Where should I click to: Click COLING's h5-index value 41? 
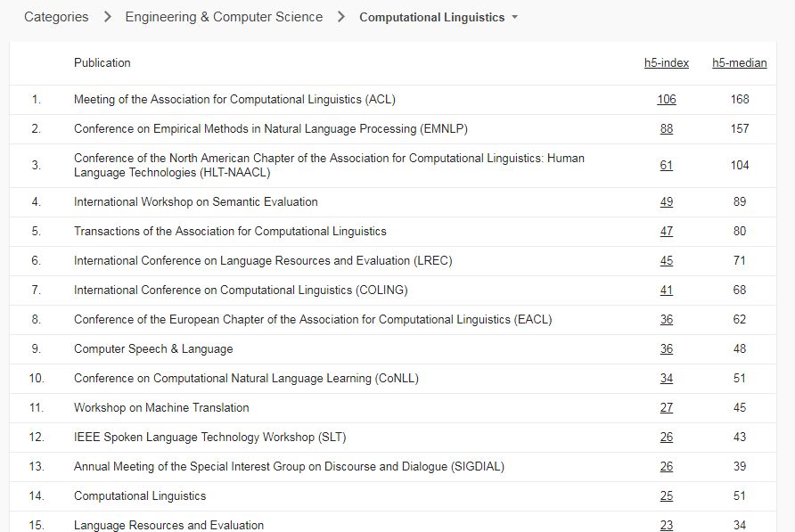(667, 291)
